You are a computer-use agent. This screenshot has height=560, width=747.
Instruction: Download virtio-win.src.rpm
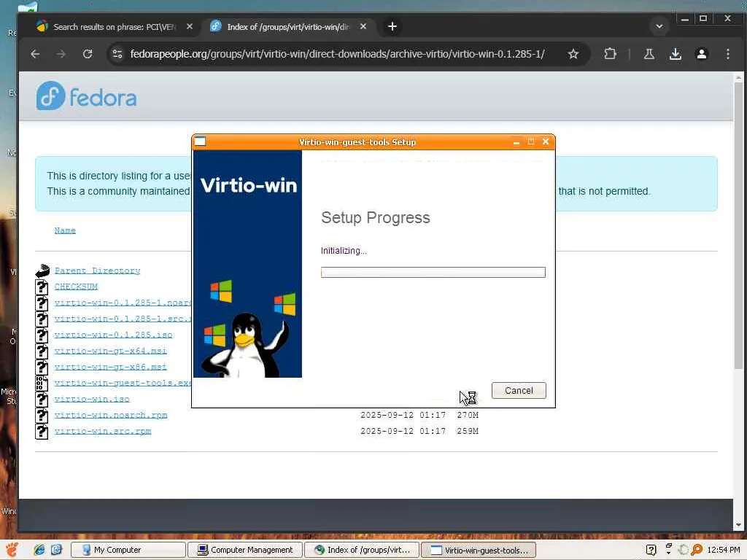(x=102, y=431)
